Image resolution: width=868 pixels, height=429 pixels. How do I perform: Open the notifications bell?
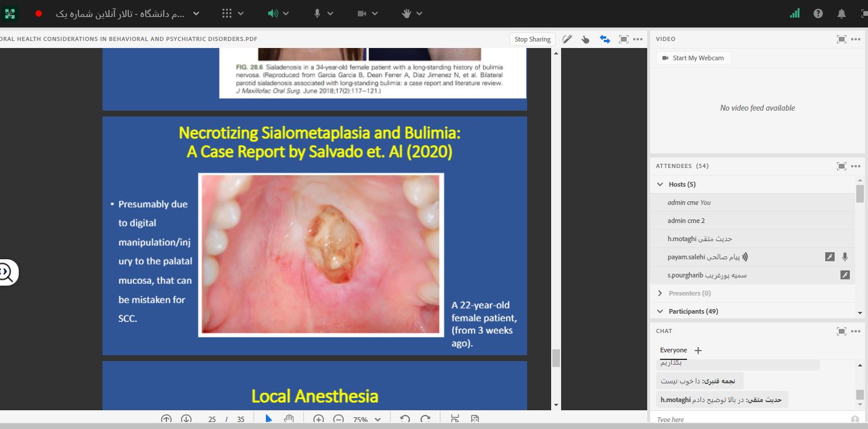[842, 13]
